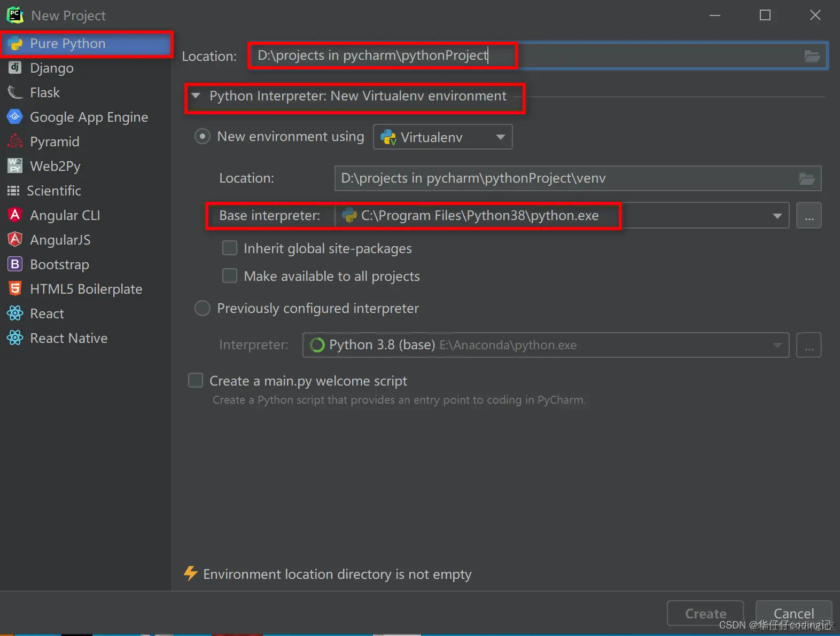Select Previously configured interpreter radio button

(x=202, y=308)
